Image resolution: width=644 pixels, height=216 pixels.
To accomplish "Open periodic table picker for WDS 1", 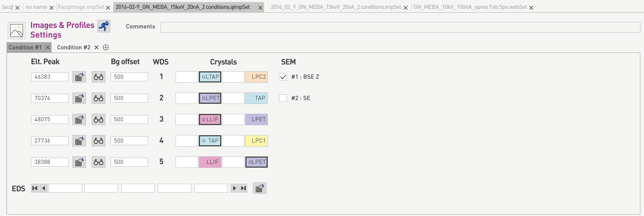I will coord(79,77).
